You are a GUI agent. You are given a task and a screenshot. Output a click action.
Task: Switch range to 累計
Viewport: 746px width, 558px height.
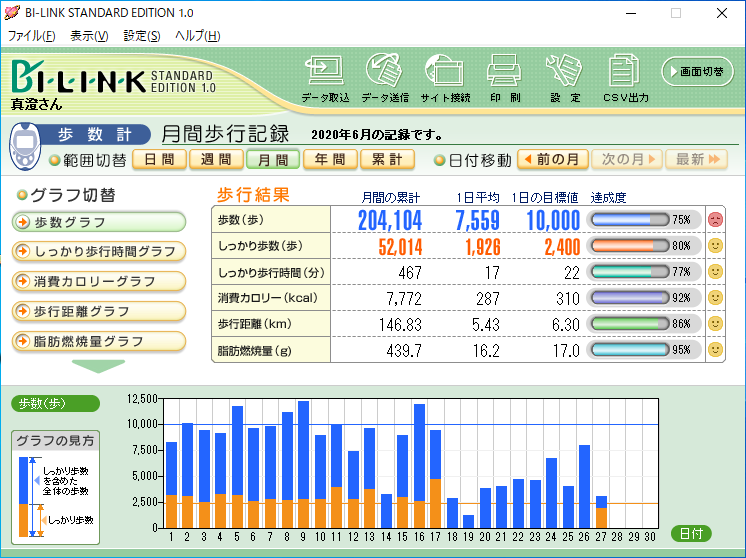pos(387,159)
